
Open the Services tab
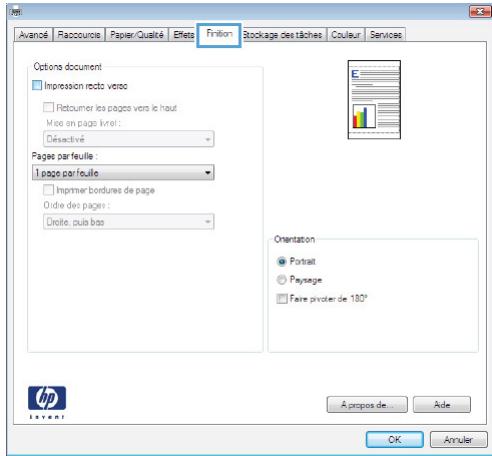pyautogui.click(x=386, y=35)
